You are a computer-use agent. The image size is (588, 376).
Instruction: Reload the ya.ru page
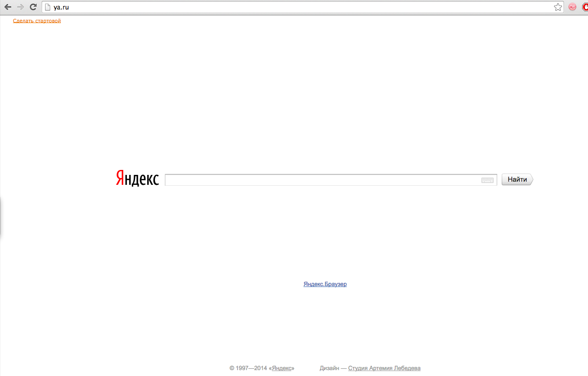[x=33, y=7]
